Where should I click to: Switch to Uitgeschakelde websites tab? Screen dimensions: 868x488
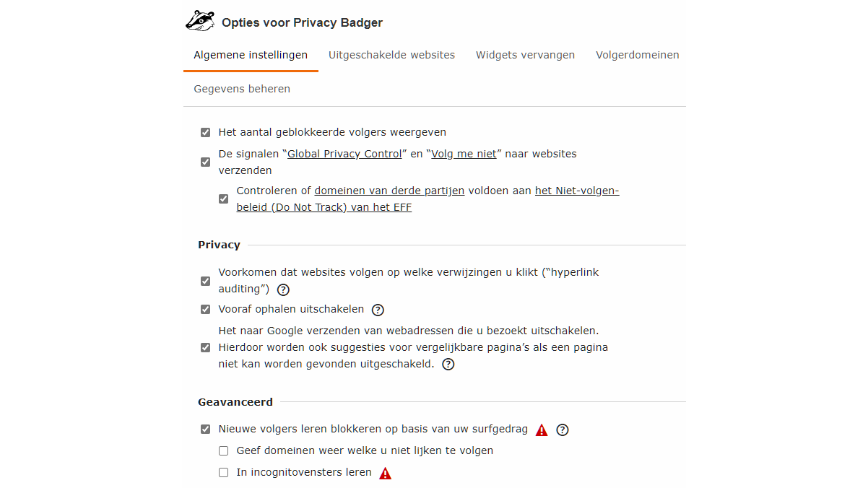coord(391,55)
